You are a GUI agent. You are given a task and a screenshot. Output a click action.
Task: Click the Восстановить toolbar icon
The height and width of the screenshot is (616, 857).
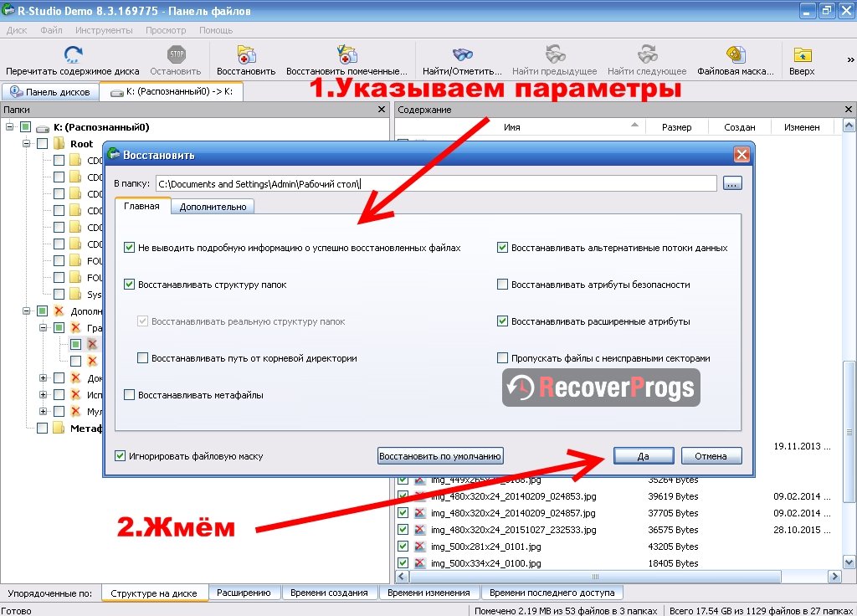[x=247, y=54]
